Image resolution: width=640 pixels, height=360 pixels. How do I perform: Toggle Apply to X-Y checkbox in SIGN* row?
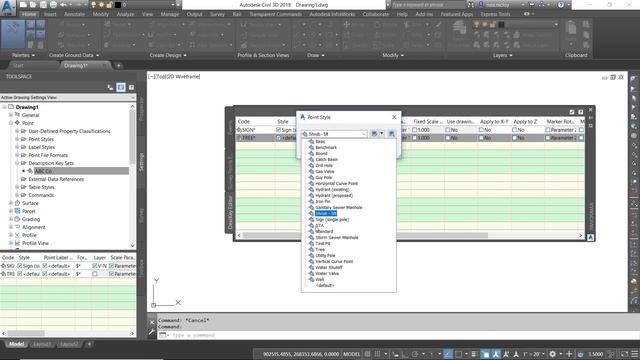tap(482, 130)
